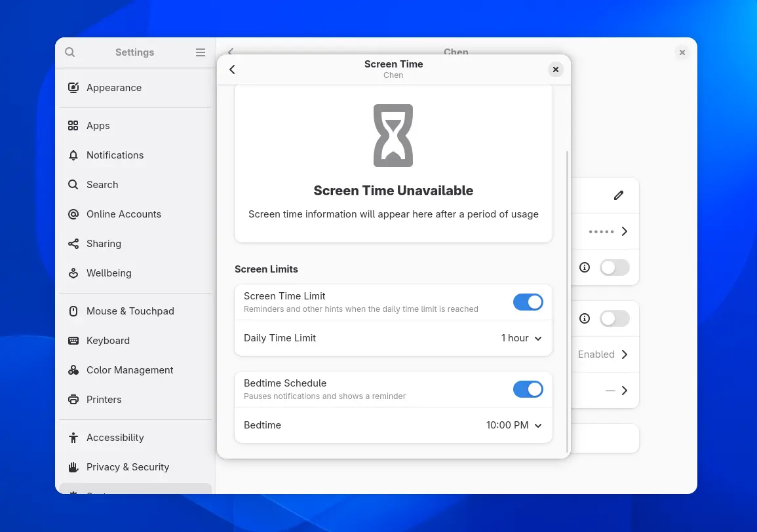Turn off the Bedtime Schedule switch
This screenshot has width=757, height=532.
tap(528, 390)
